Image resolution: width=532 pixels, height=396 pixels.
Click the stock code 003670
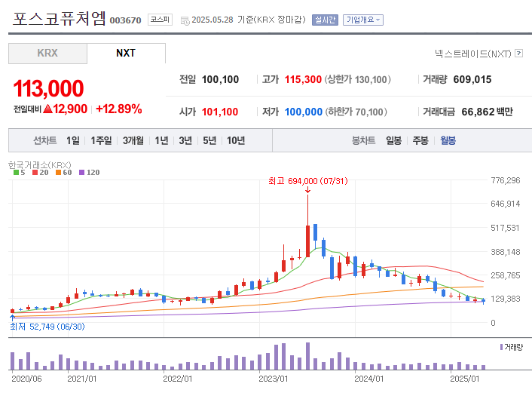coord(125,20)
